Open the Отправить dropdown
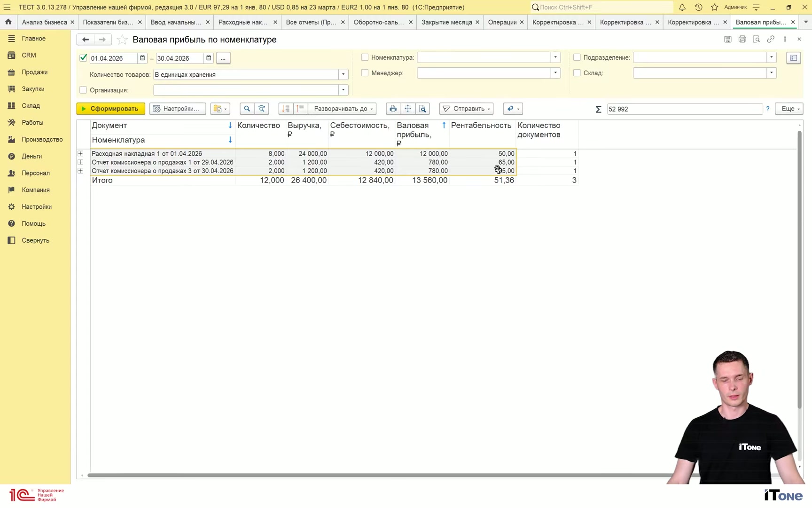812x508 pixels. [x=466, y=109]
